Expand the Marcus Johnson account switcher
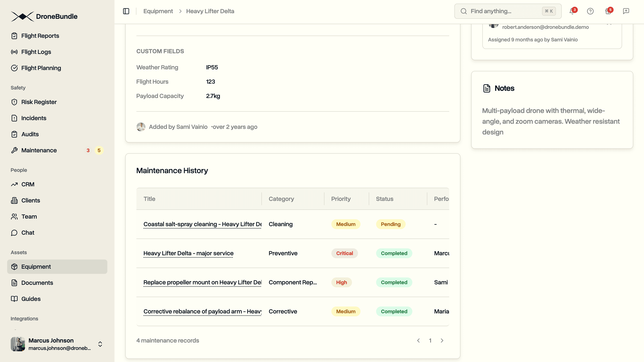The height and width of the screenshot is (362, 644). [100, 344]
